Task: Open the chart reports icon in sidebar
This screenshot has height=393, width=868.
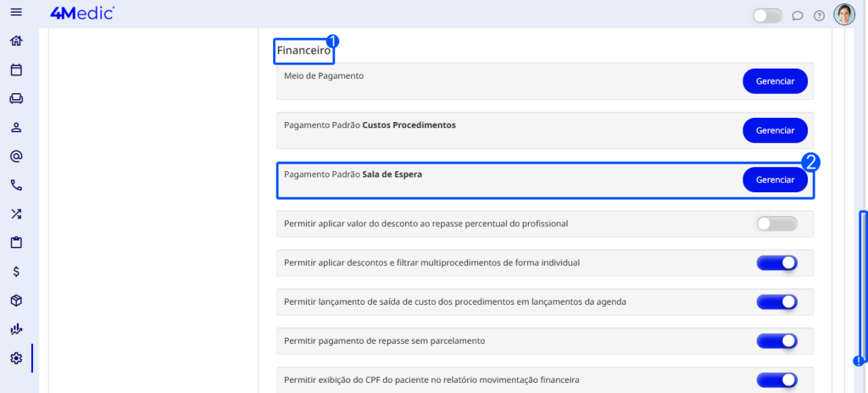Action: click(16, 329)
